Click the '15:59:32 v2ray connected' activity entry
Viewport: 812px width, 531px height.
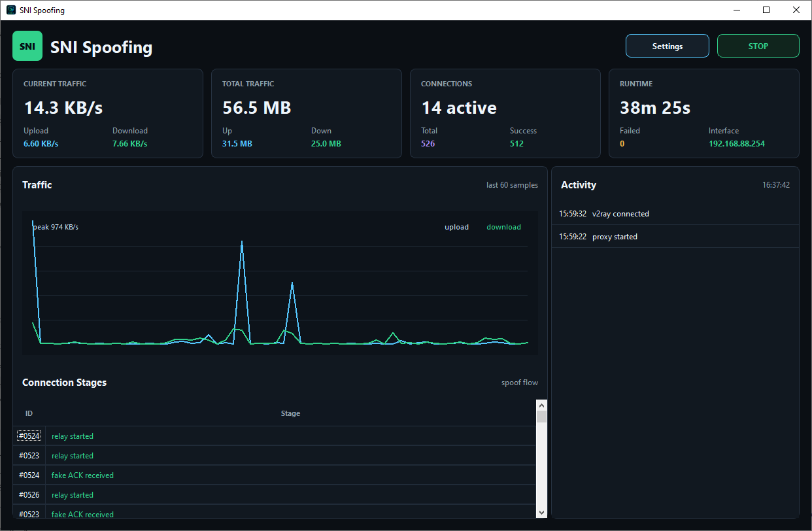[x=675, y=214]
